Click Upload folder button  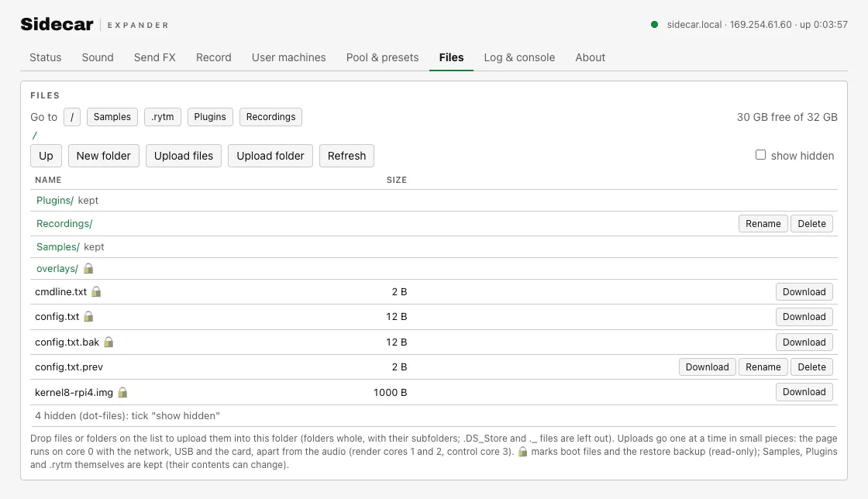click(x=270, y=156)
